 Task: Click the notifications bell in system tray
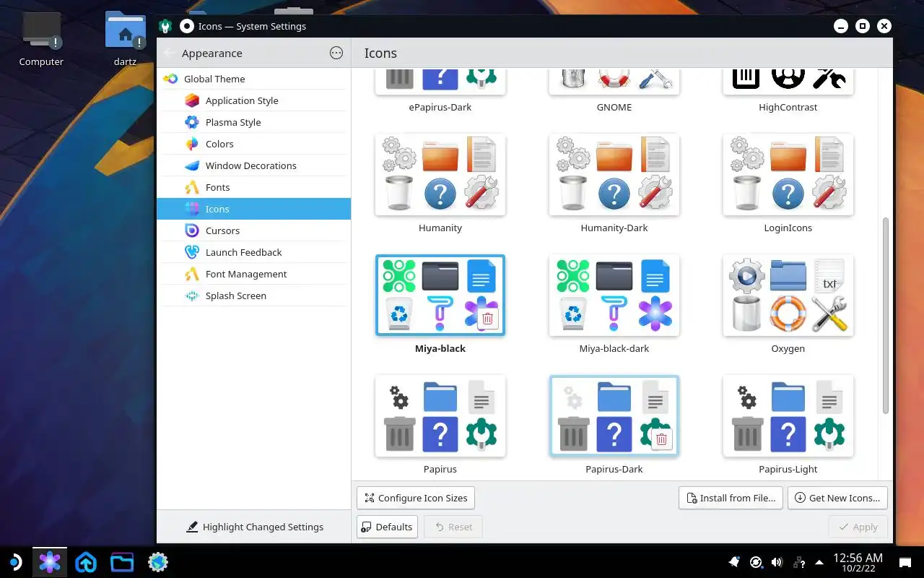click(734, 561)
